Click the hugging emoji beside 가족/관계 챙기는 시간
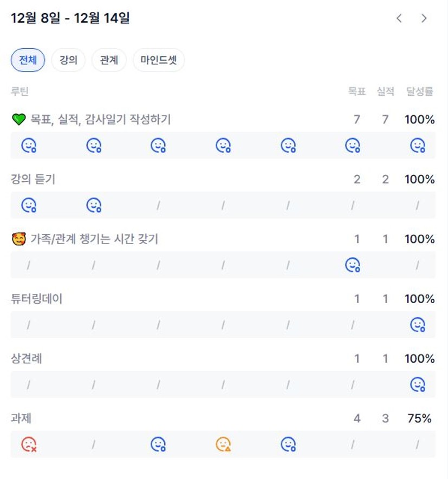 pyautogui.click(x=18, y=239)
